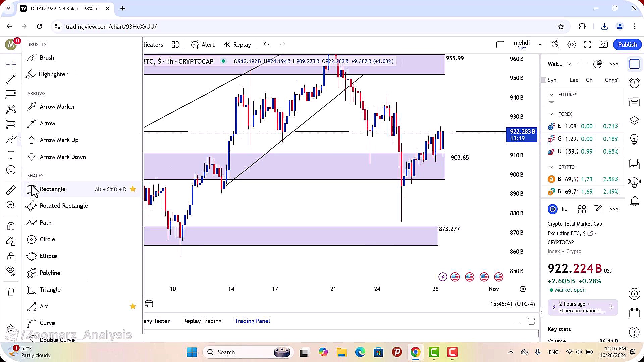
Task: Open Chrome from the Windows taskbar
Action: pos(415,352)
